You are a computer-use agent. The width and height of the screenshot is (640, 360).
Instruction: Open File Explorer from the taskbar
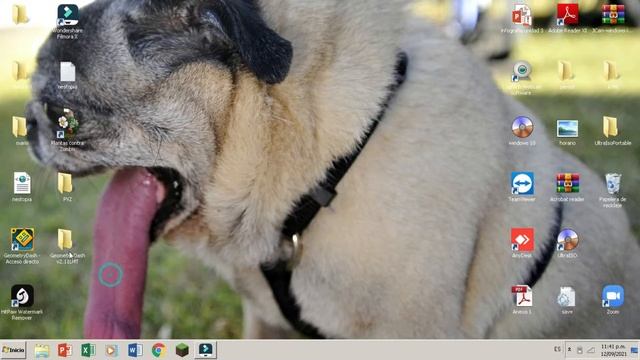(x=42, y=350)
